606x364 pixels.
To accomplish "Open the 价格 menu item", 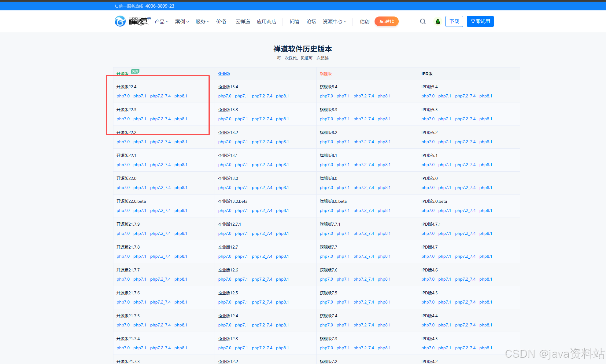I will [x=221, y=21].
